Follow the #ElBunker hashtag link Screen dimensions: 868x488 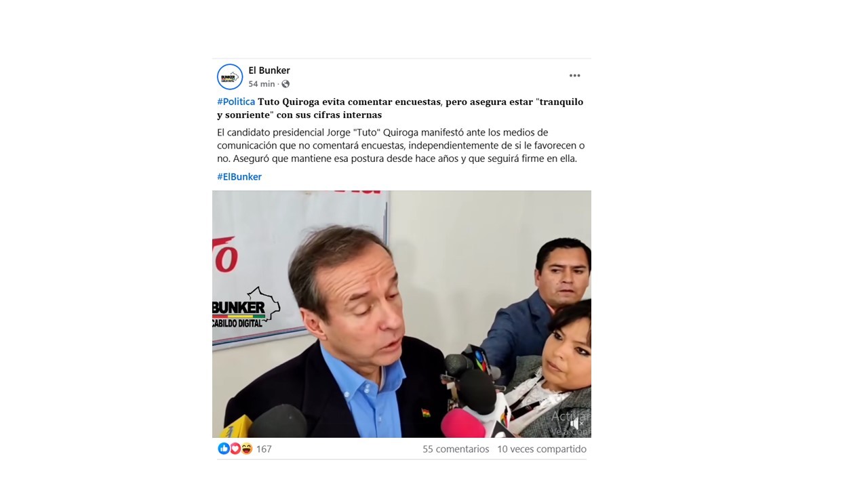coord(239,176)
